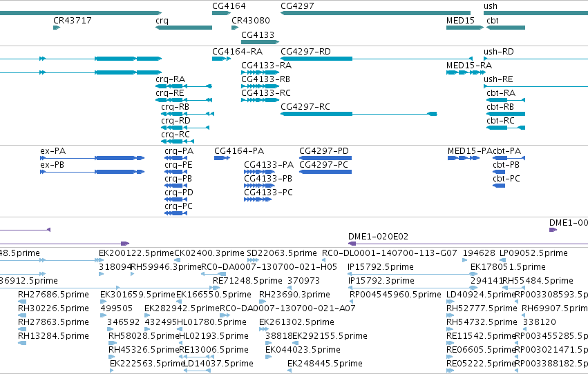
Task: Click the IP15792.5prime EST label
Action: (x=381, y=267)
